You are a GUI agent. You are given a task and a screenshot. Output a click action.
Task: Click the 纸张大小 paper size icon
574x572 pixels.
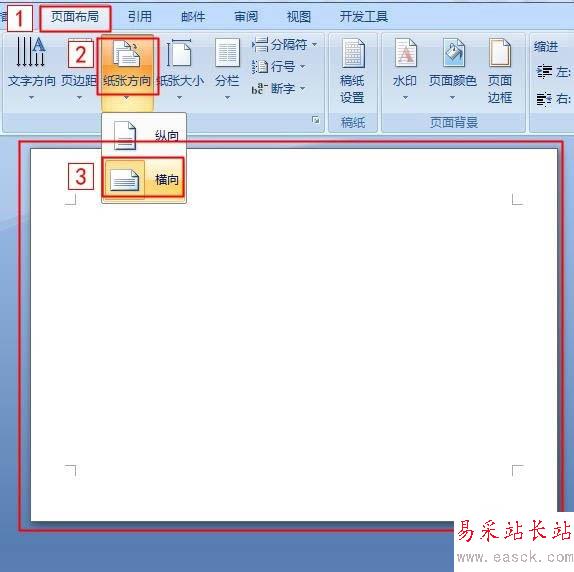click(179, 53)
